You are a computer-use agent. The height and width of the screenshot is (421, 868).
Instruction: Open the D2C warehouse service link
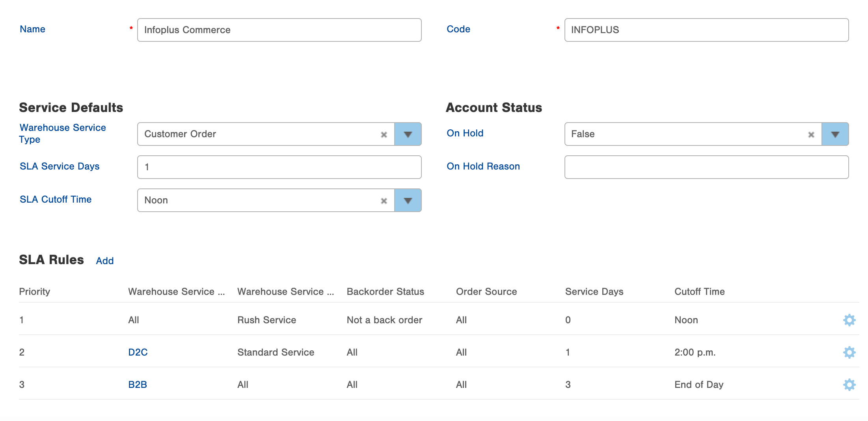click(x=138, y=352)
